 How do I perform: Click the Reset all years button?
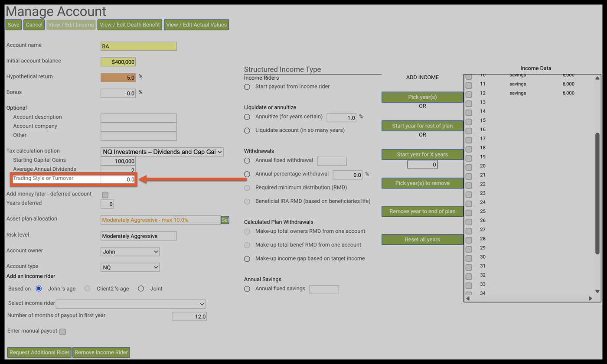(422, 239)
